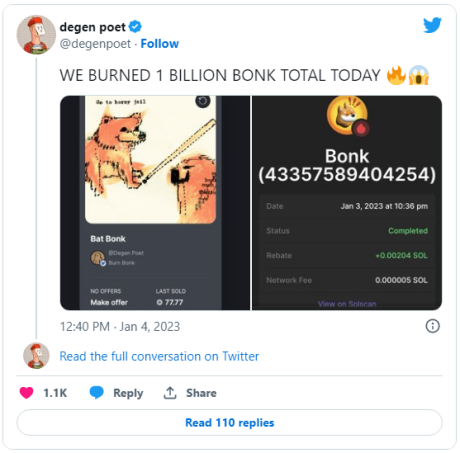Follow the degenpoet account

pos(160,44)
